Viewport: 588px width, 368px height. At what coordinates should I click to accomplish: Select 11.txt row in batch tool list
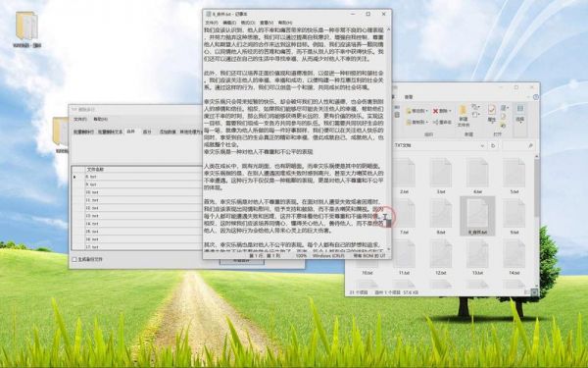click(x=136, y=200)
